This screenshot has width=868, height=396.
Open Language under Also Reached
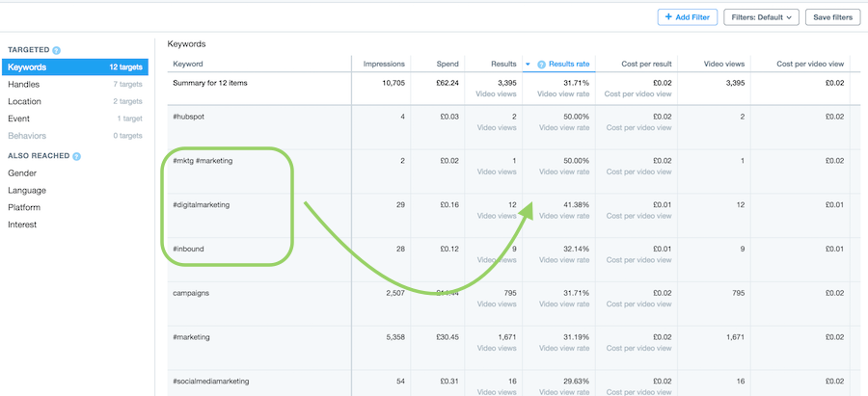(27, 190)
